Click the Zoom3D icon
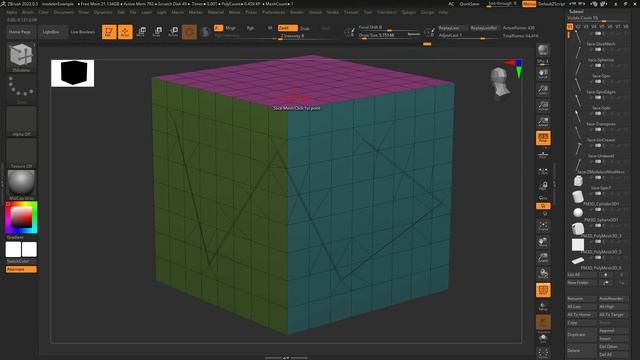640x360 pixels. pos(543,258)
